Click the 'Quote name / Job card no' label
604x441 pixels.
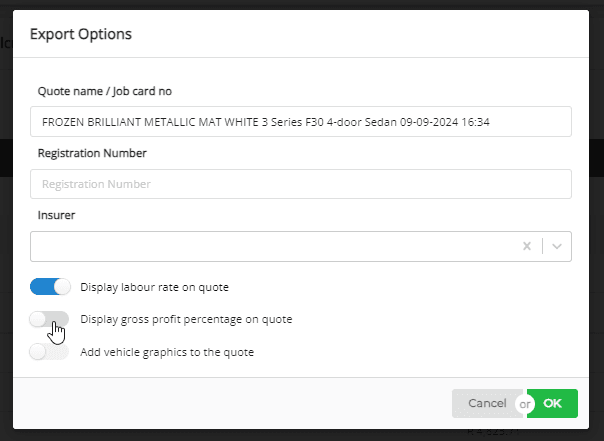105,91
